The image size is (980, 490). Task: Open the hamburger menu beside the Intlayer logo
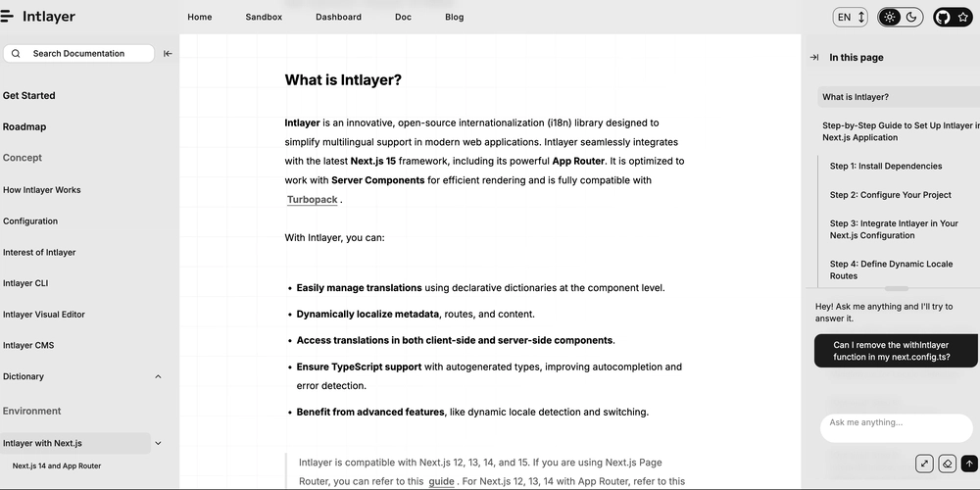pyautogui.click(x=6, y=17)
